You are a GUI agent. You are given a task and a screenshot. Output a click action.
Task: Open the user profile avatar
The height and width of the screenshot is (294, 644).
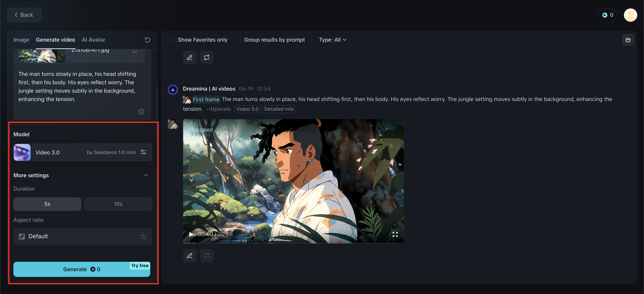(x=630, y=15)
